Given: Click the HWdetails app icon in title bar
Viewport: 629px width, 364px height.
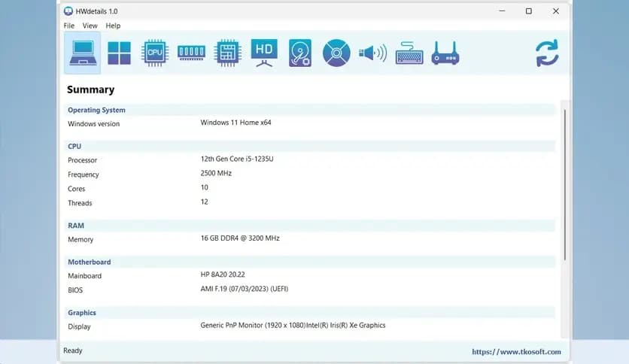Looking at the screenshot, I should 68,11.
